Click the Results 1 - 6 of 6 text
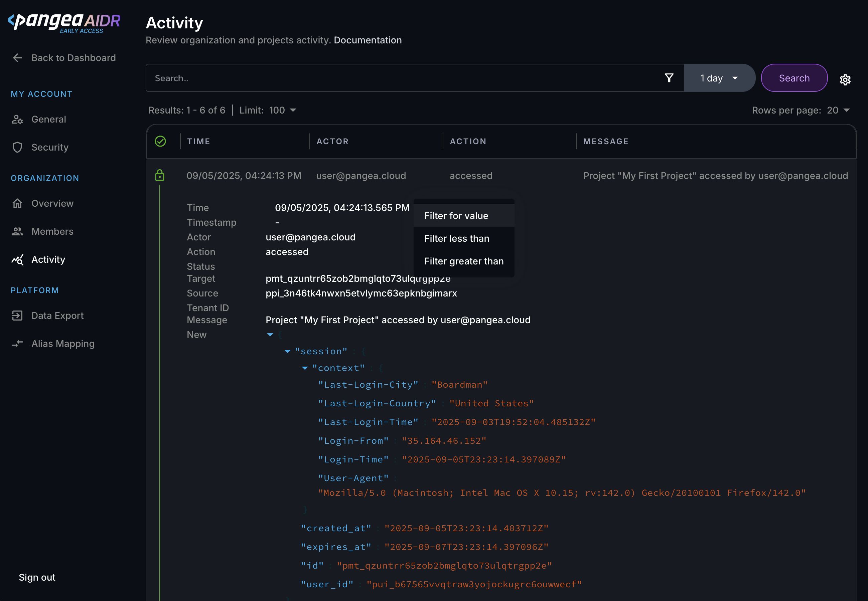The width and height of the screenshot is (868, 601). 187,110
